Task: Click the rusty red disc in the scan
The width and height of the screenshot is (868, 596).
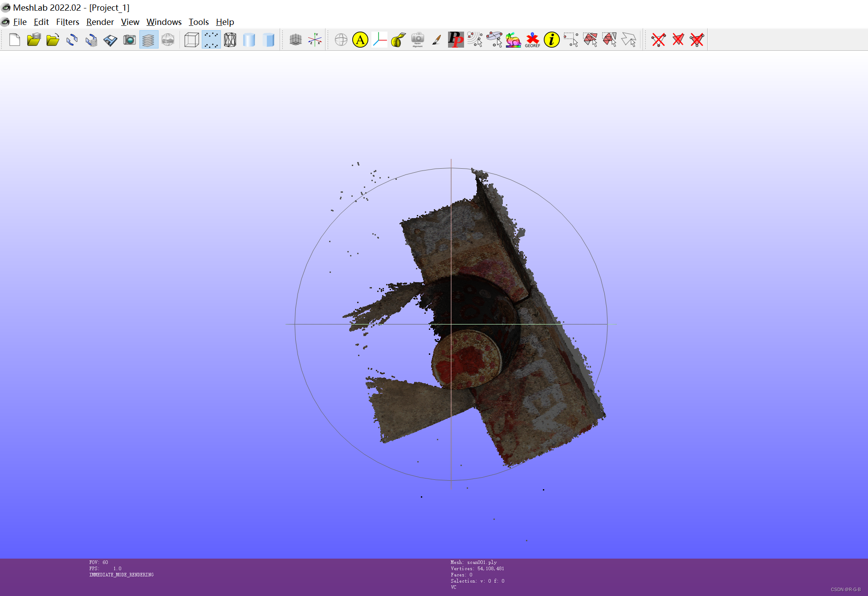Action: (466, 359)
